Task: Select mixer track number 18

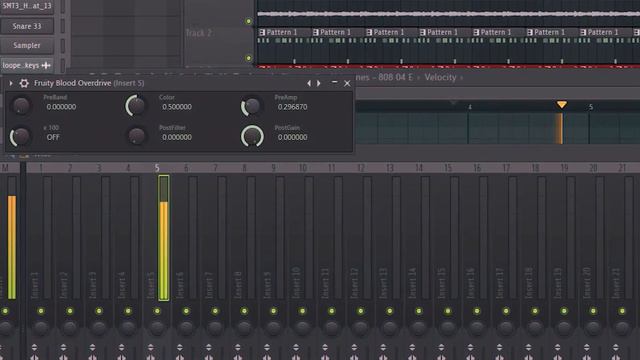Action: click(535, 168)
